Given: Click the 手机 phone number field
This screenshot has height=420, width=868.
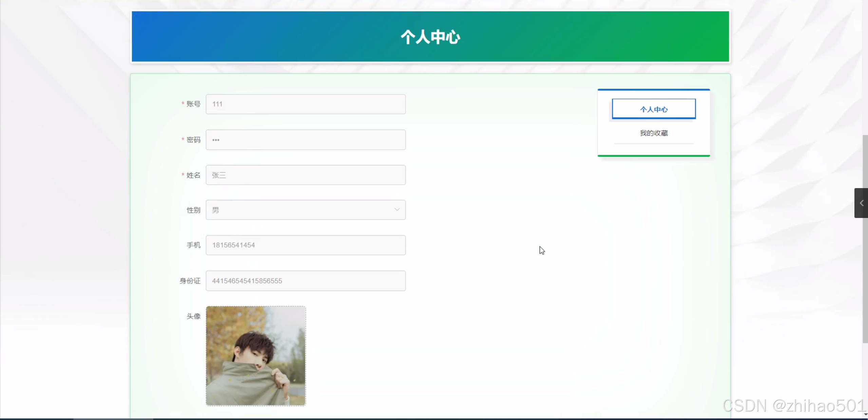Looking at the screenshot, I should tap(305, 245).
